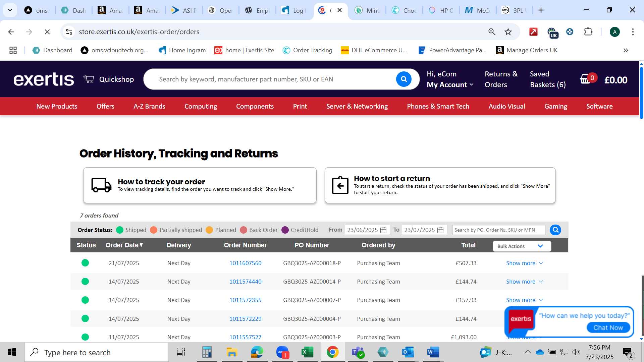Filter by Shipped green status dot

(120, 230)
